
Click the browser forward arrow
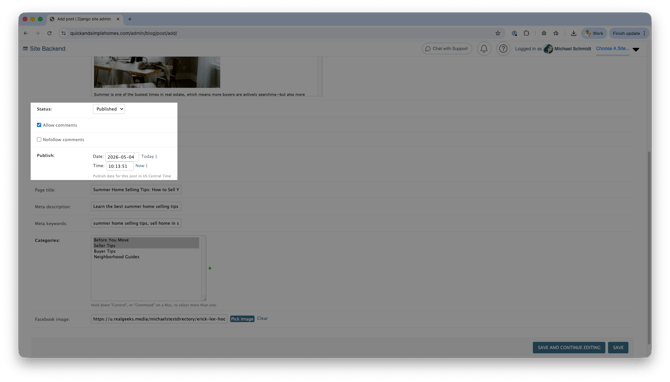(x=38, y=33)
